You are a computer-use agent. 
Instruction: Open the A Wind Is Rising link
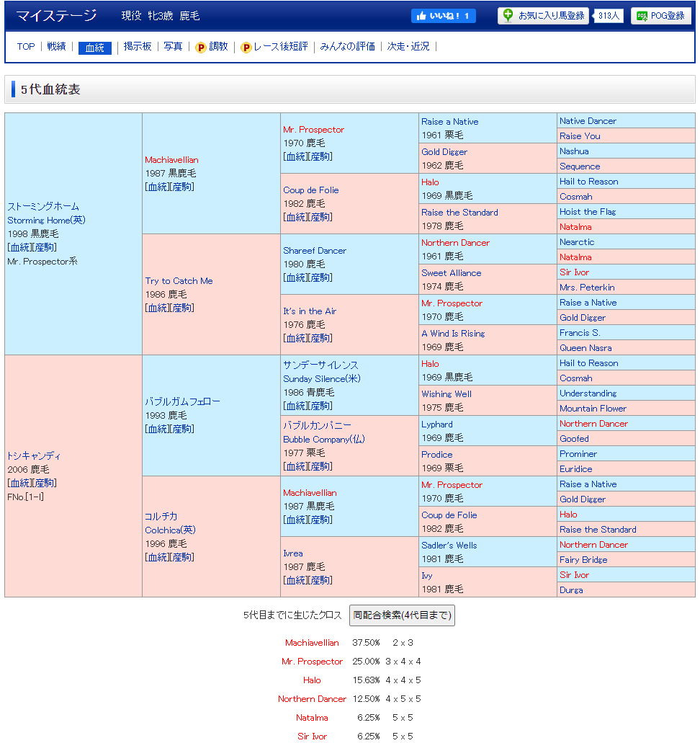click(x=453, y=334)
